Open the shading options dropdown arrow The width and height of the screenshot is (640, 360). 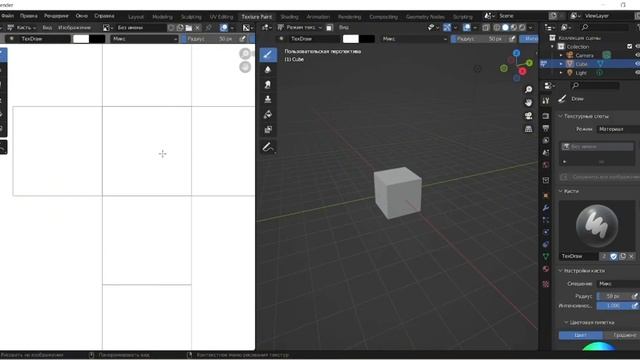[530, 28]
